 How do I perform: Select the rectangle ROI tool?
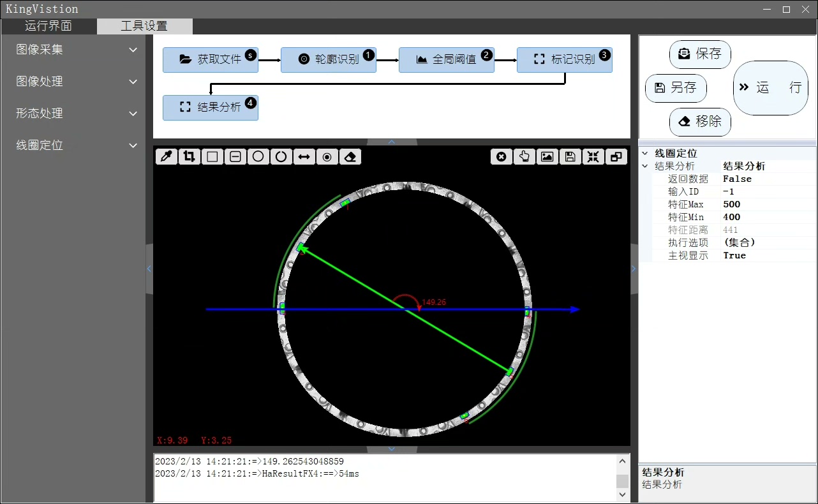point(212,156)
